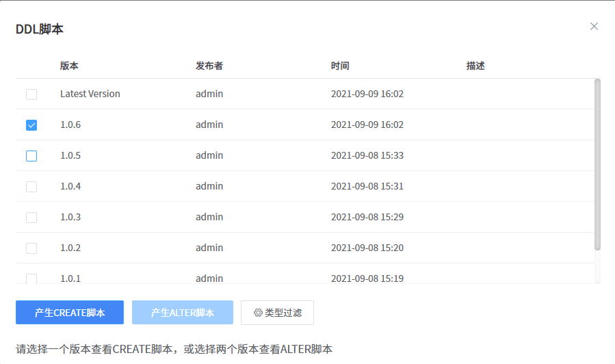615x364 pixels.
Task: Click the hint text about CREATE and ALTER scripts
Action: tap(174, 349)
